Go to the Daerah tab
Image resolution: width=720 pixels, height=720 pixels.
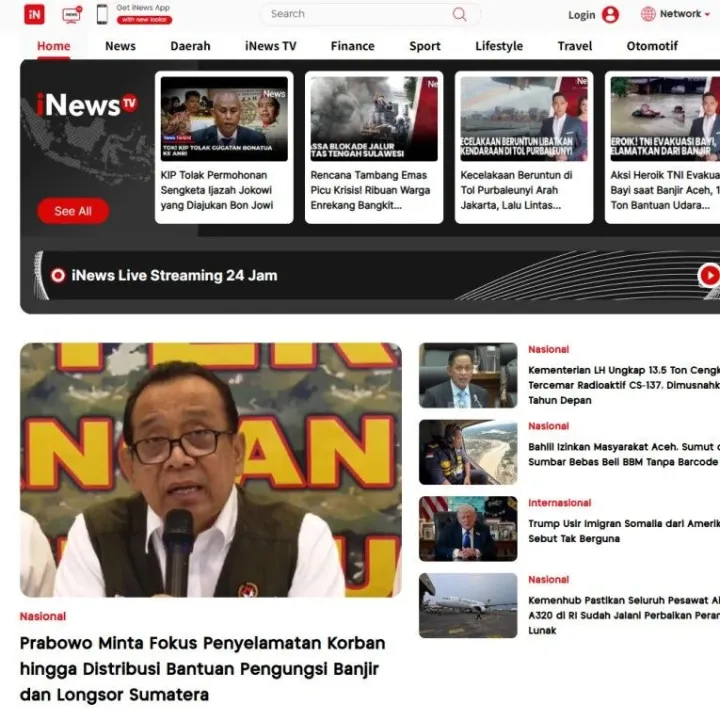[x=190, y=46]
